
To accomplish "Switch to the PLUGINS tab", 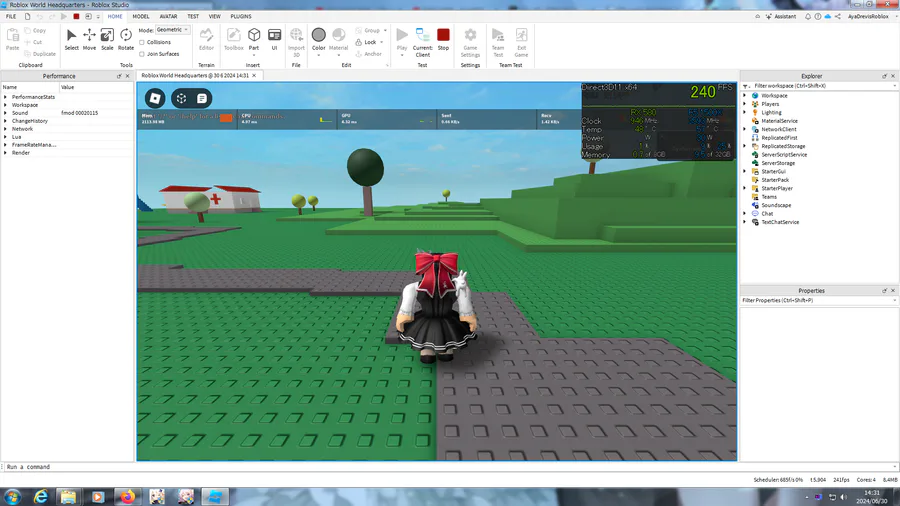I will tap(241, 17).
